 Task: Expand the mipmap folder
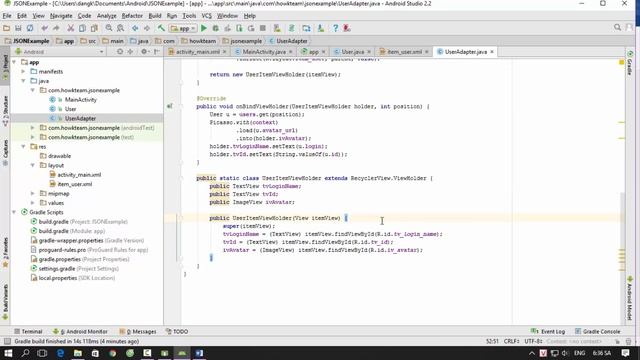pos(33,193)
